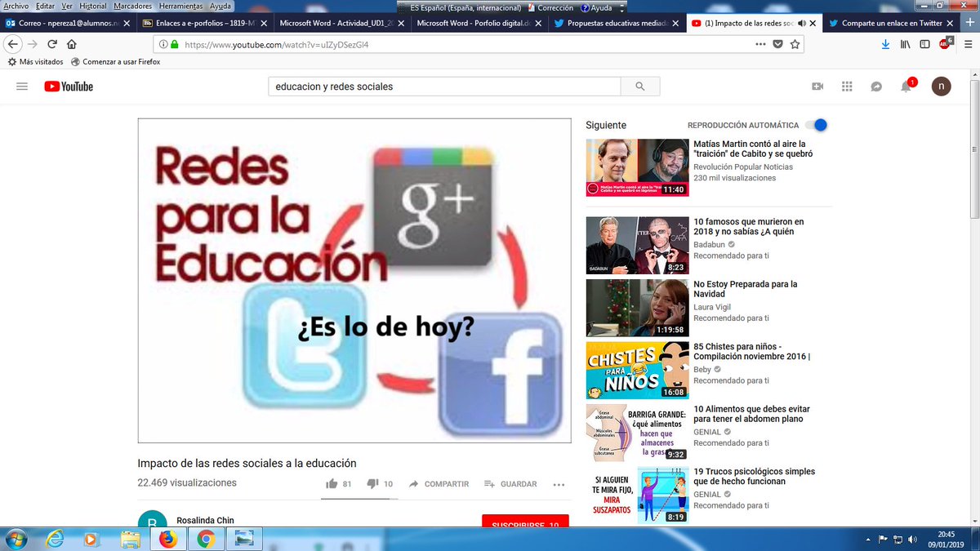The image size is (980, 551).
Task: Click the YouTube search input field
Action: pos(445,87)
